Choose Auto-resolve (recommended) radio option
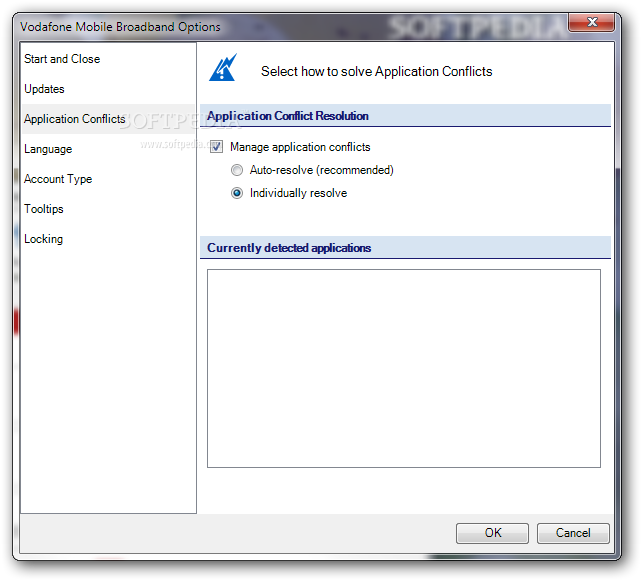This screenshot has height=581, width=642. point(237,170)
